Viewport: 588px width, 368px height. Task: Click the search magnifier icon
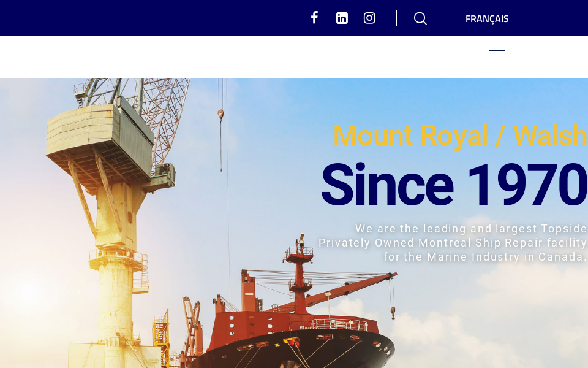point(420,18)
